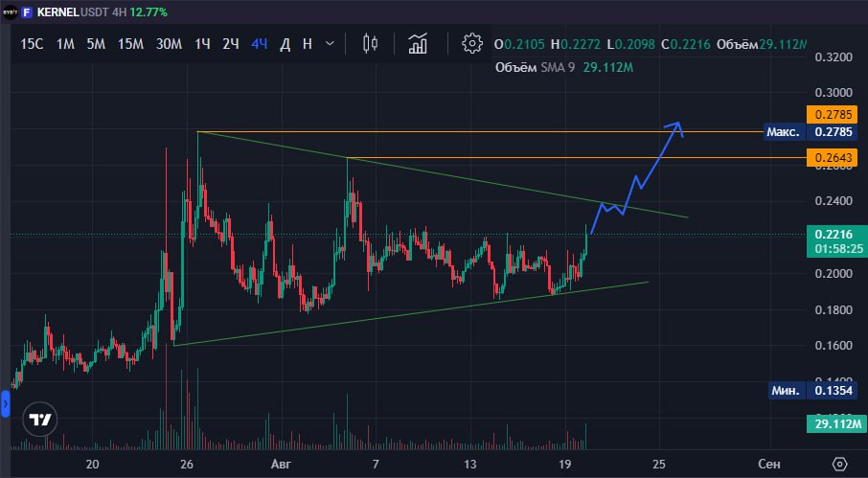Open KERNELUSDT symbol title
Viewport: 868px width, 478px height.
(73, 12)
